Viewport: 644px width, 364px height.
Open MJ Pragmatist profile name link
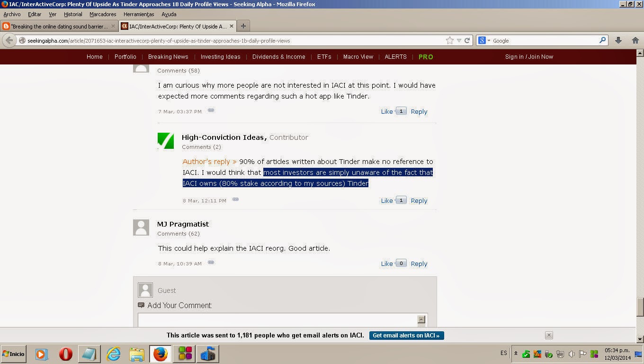tap(183, 224)
